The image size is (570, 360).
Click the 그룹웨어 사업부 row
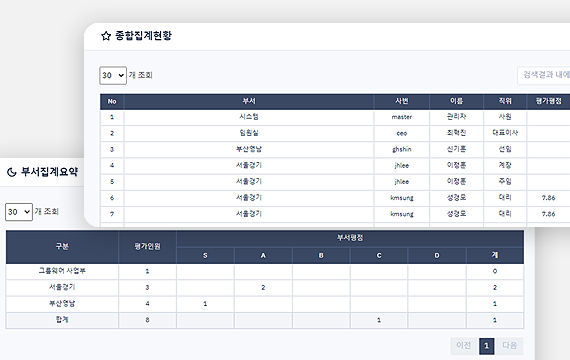pos(265,271)
